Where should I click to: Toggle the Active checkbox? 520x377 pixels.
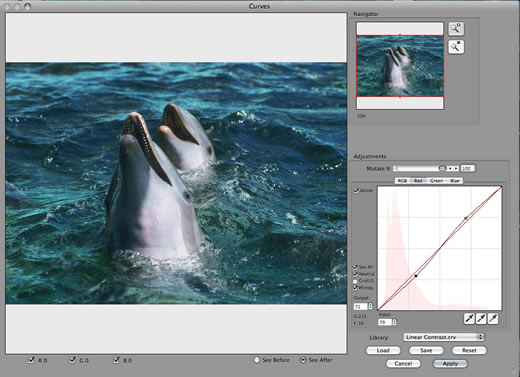pos(356,190)
